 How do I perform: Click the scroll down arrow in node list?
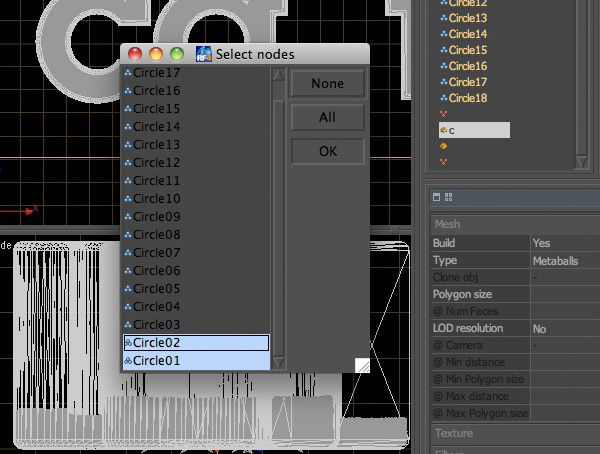click(x=279, y=363)
